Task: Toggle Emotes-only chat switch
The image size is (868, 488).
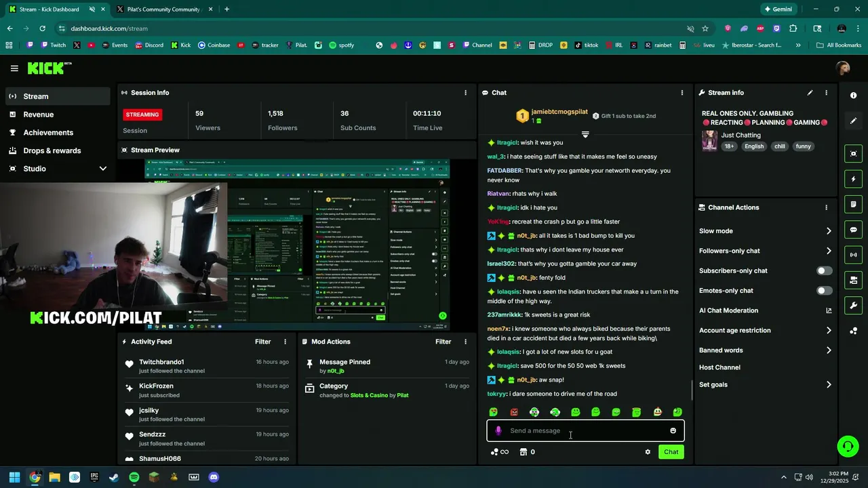Action: 824,291
